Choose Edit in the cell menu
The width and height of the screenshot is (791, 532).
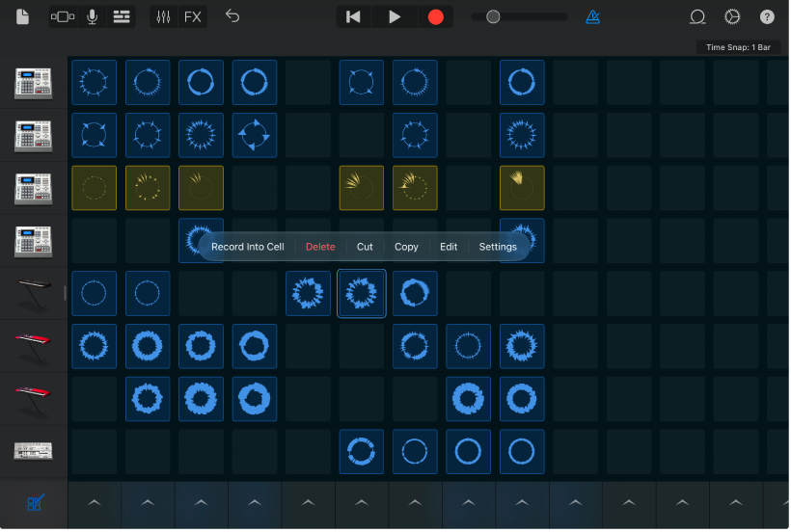click(x=449, y=247)
